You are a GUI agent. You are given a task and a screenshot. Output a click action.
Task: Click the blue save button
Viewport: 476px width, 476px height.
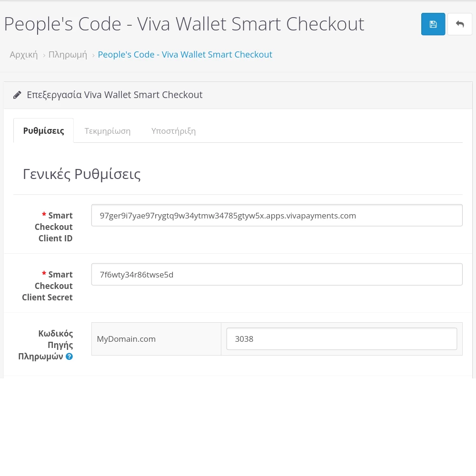[x=433, y=24]
